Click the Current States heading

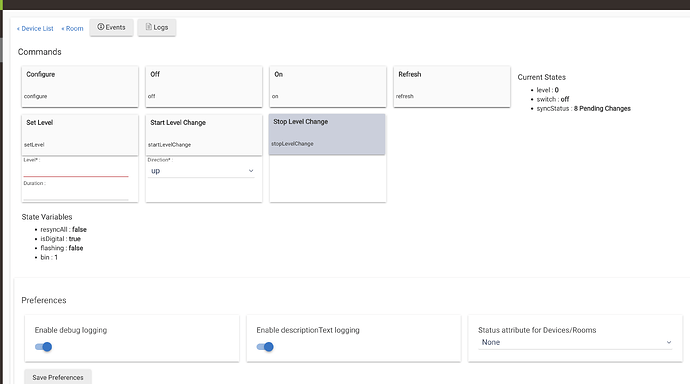(x=541, y=77)
